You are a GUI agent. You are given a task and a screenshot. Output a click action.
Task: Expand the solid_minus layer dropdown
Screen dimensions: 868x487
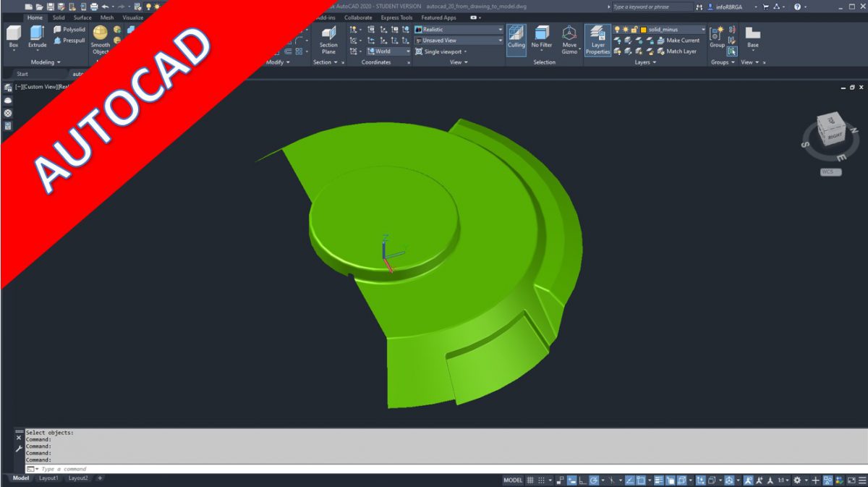coord(703,29)
